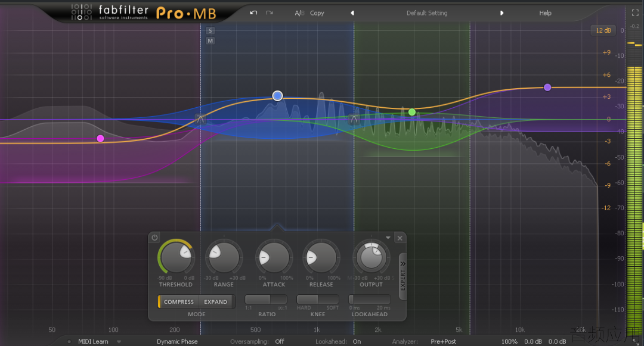Click the first 0.0 dB level value

pos(533,341)
